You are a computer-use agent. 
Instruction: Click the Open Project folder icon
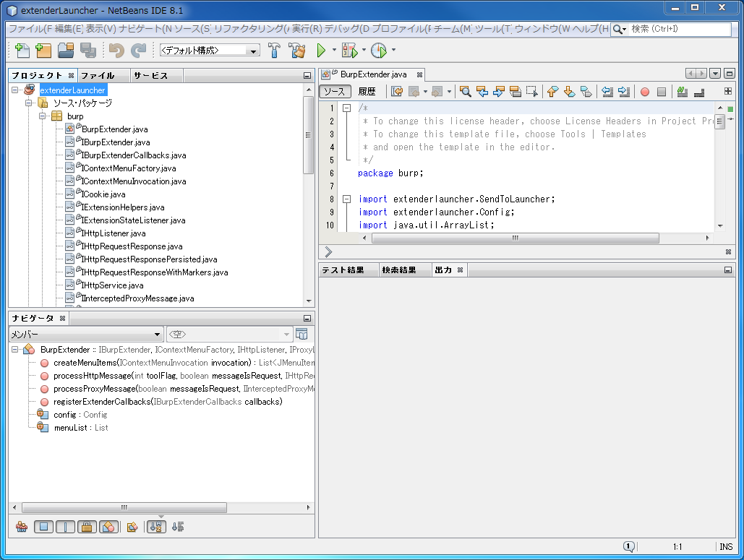[x=66, y=51]
